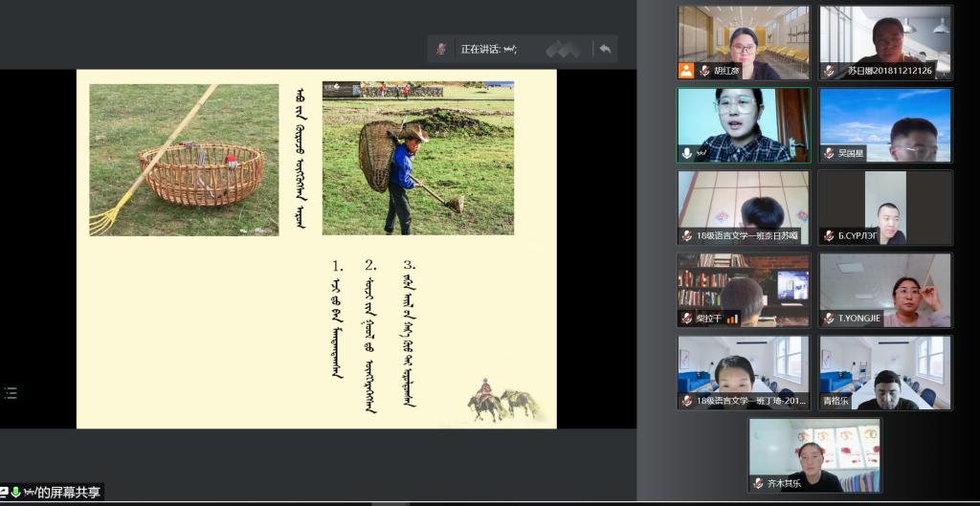Click the muted microphone icon in speaking bar
Screen dimensions: 980x506
[x=441, y=49]
